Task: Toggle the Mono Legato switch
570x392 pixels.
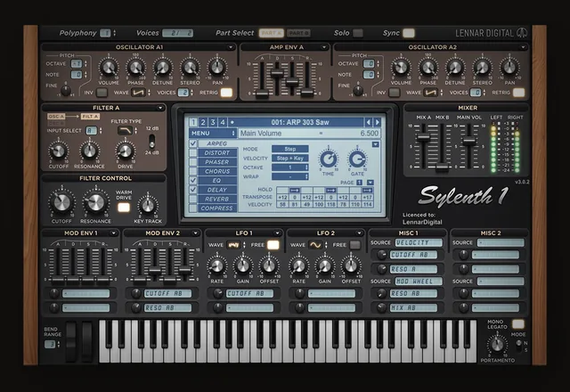Action: pyautogui.click(x=517, y=324)
